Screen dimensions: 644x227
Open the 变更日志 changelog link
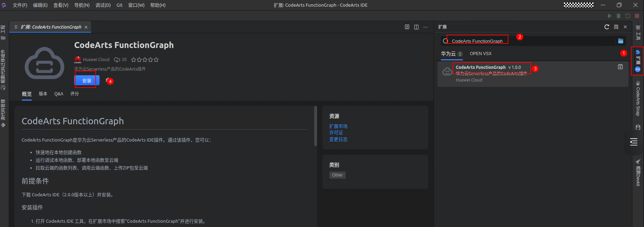338,139
